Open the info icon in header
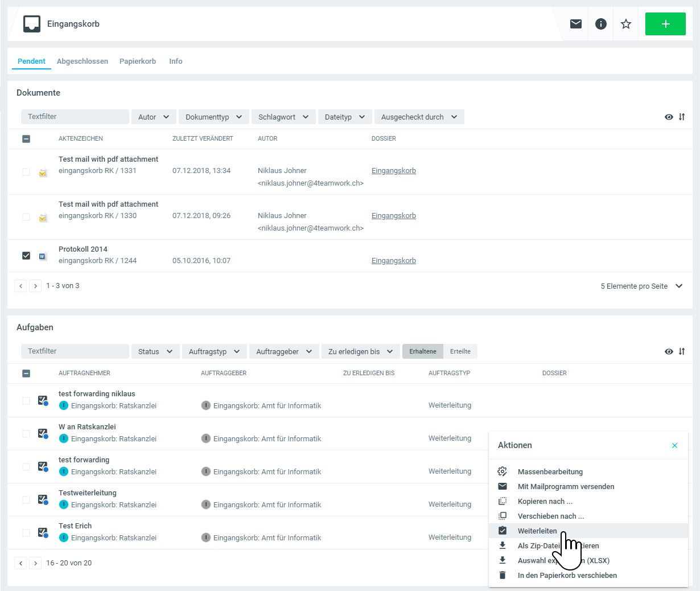 click(600, 24)
